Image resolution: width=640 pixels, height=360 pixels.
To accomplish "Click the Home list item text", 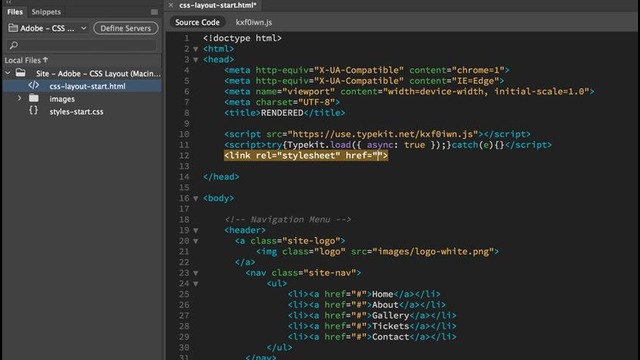I will pyautogui.click(x=382, y=294).
